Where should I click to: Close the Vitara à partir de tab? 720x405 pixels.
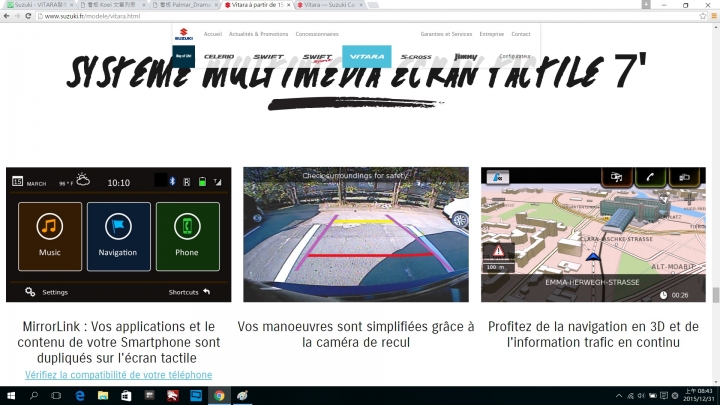(x=288, y=5)
